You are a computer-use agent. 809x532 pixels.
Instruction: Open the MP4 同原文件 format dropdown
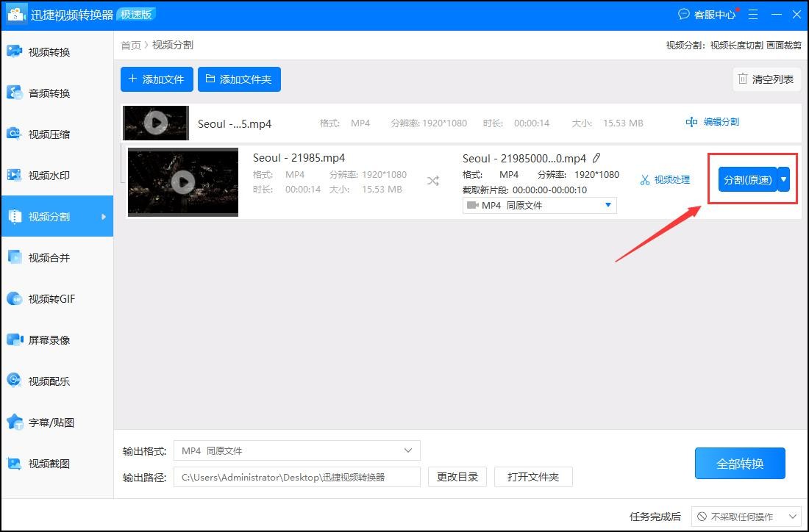[539, 205]
